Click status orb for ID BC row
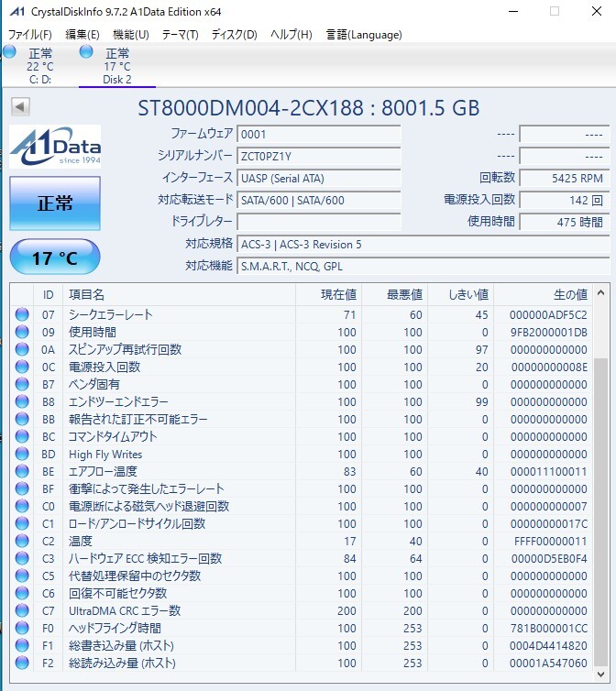616x691 pixels. pos(22,436)
